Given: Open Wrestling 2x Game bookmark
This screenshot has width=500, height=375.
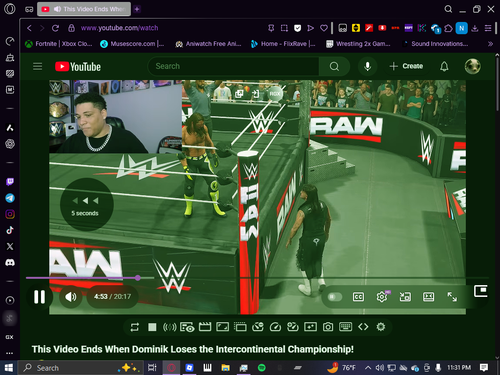Looking at the screenshot, I should pyautogui.click(x=358, y=44).
